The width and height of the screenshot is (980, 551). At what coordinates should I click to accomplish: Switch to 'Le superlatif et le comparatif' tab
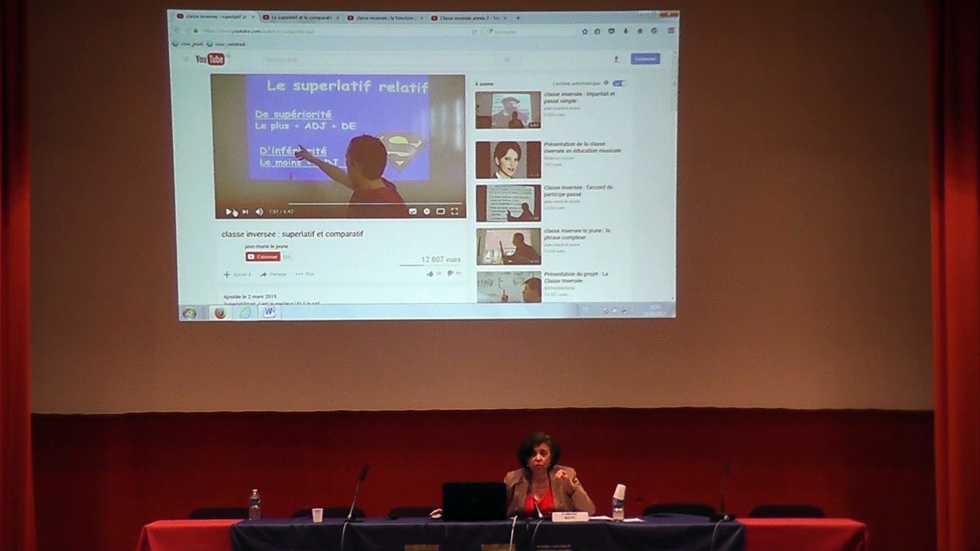pyautogui.click(x=302, y=17)
